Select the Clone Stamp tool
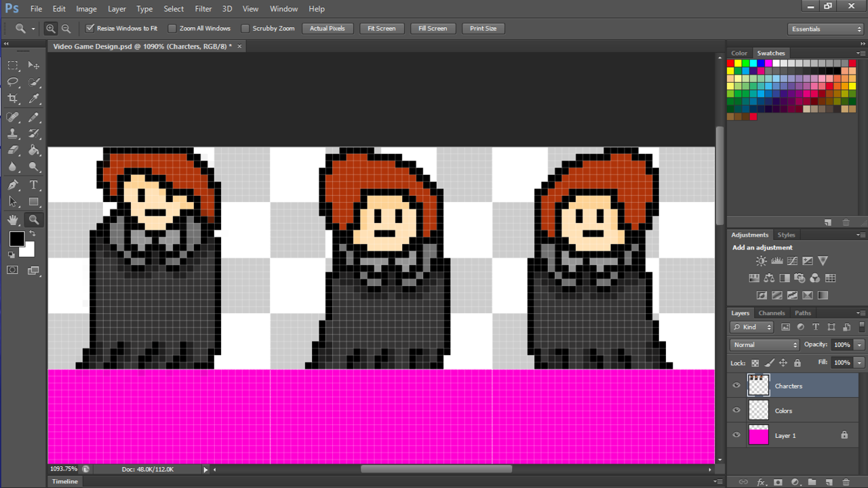 pyautogui.click(x=13, y=134)
